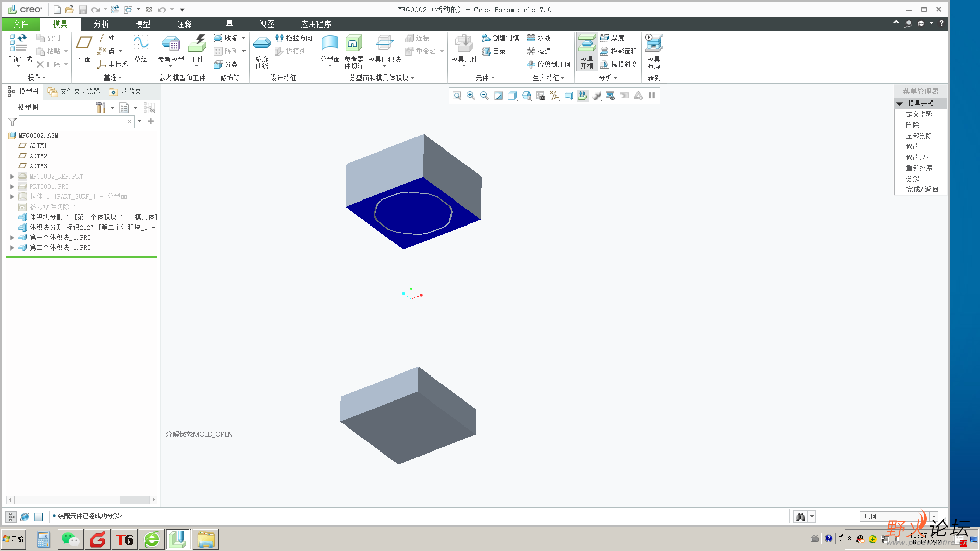Click 分解 in menu manager
The image size is (980, 551).
click(x=913, y=179)
